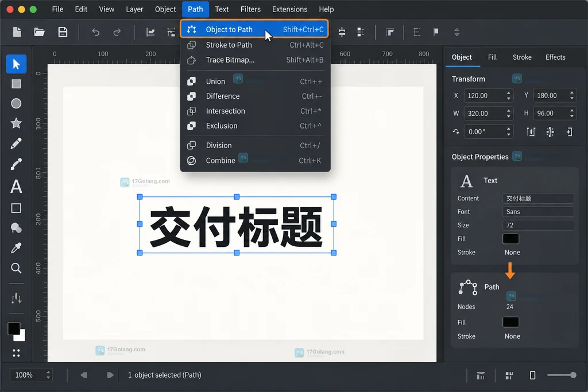588x392 pixels.
Task: Adjust rotation angle stepper arrows
Action: (509, 131)
